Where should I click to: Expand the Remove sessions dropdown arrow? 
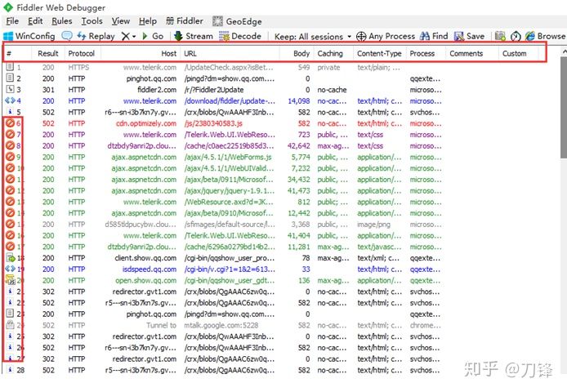point(134,37)
